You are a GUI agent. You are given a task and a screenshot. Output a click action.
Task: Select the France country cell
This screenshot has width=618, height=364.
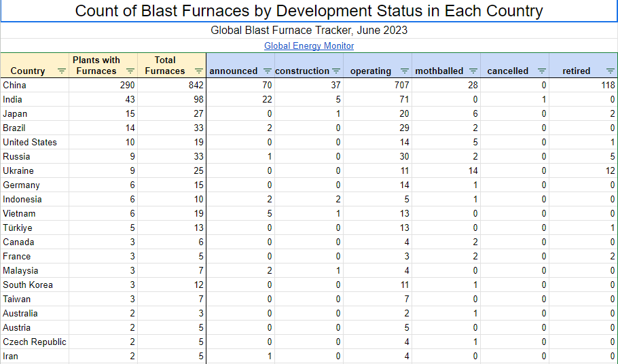[35, 256]
